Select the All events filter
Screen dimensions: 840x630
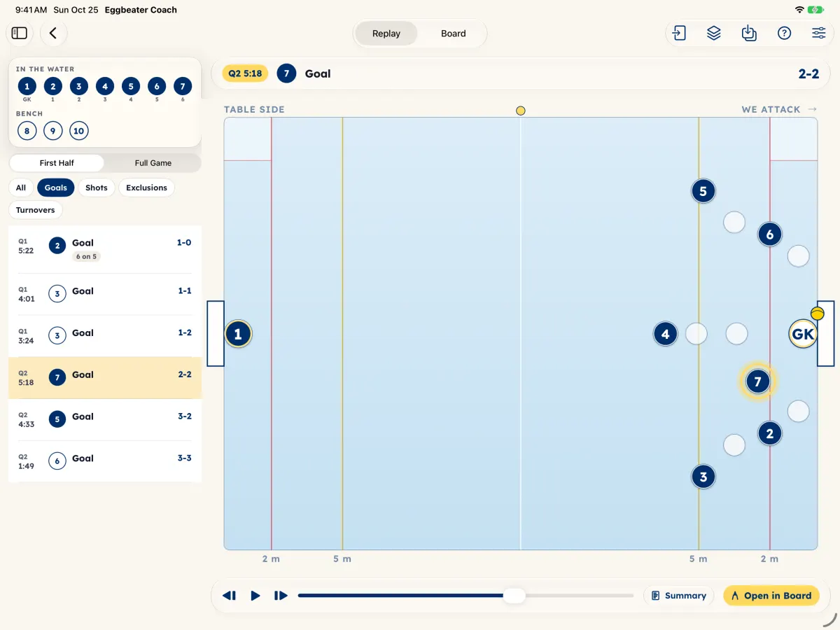(21, 188)
